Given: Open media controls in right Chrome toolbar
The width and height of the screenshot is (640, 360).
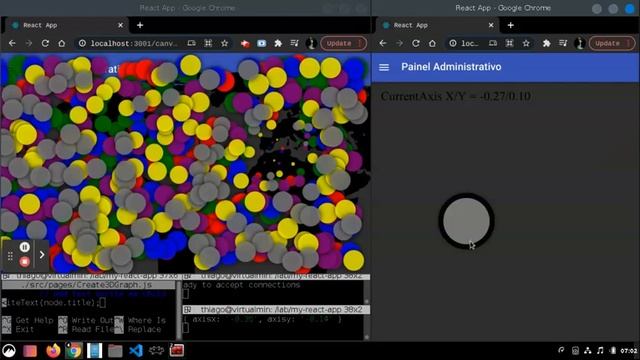Looking at the screenshot, I should click(563, 43).
